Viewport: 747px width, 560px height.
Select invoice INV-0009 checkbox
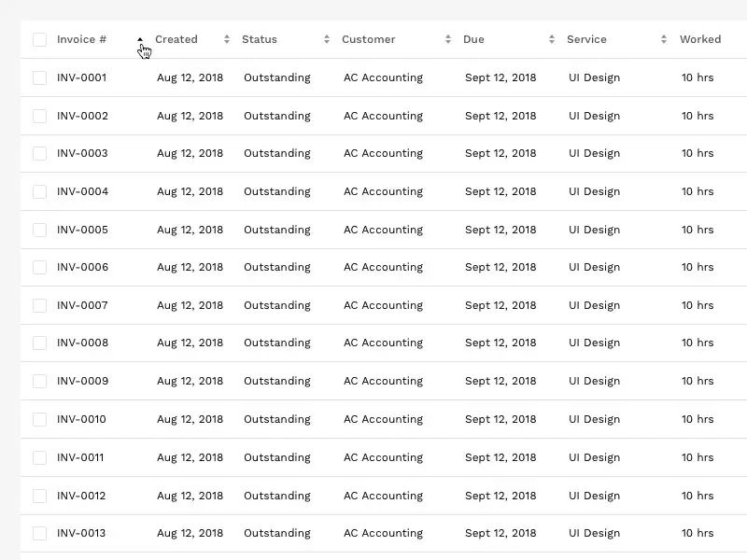[x=39, y=381]
